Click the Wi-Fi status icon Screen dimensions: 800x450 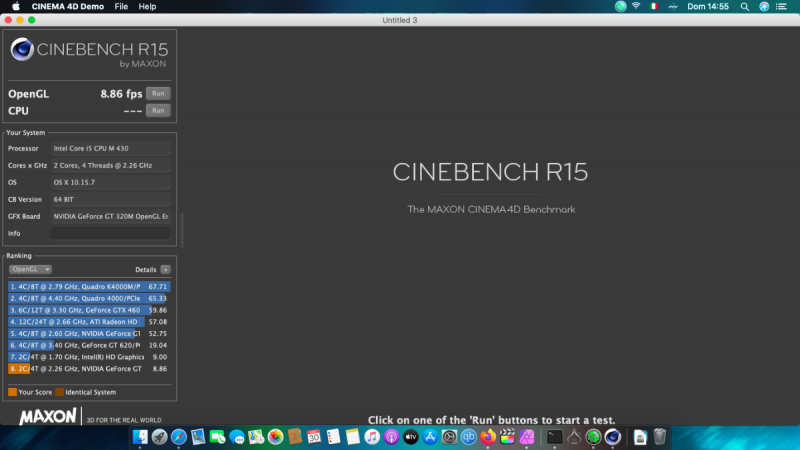pyautogui.click(x=635, y=6)
